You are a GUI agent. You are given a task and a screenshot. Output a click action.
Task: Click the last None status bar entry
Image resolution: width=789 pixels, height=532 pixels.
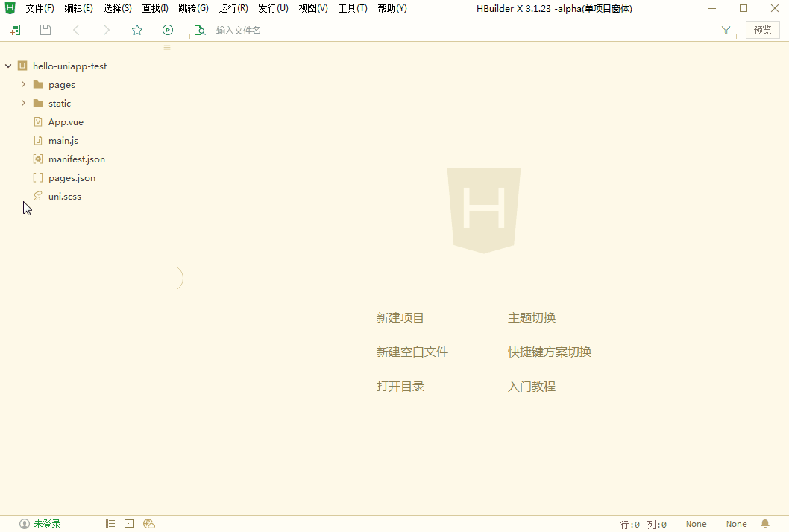pyautogui.click(x=736, y=524)
